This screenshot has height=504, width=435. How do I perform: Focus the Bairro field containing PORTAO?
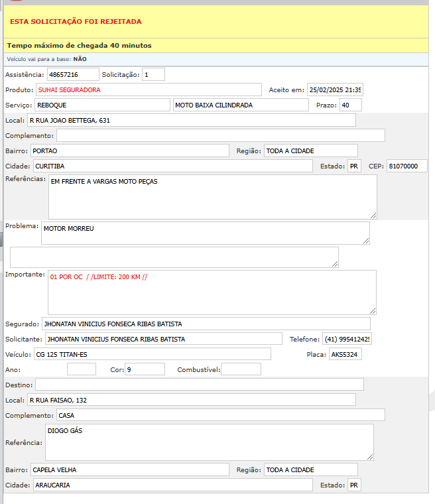129,151
